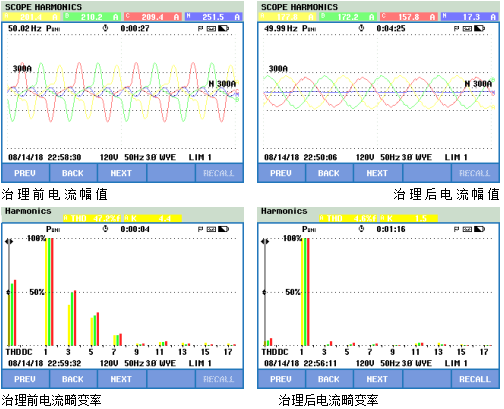
Task: Click the yellow THD 47.2% indicator tab
Action: pos(92,218)
